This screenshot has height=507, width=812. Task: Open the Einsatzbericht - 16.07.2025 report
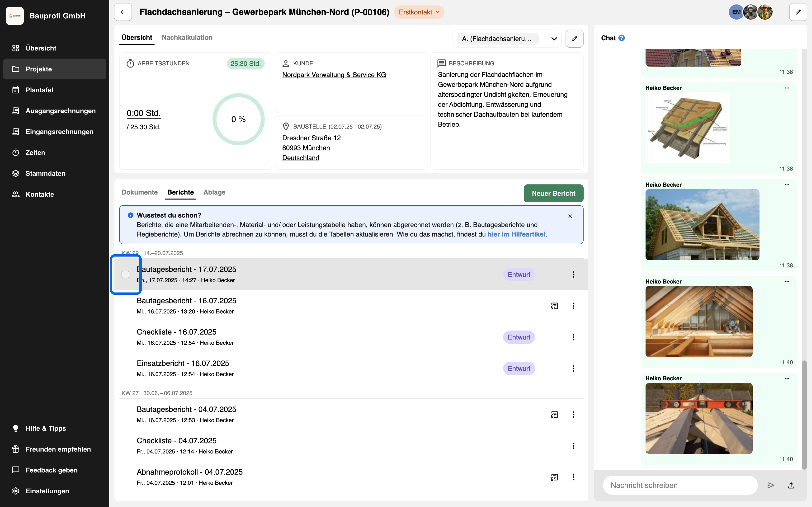(351, 368)
